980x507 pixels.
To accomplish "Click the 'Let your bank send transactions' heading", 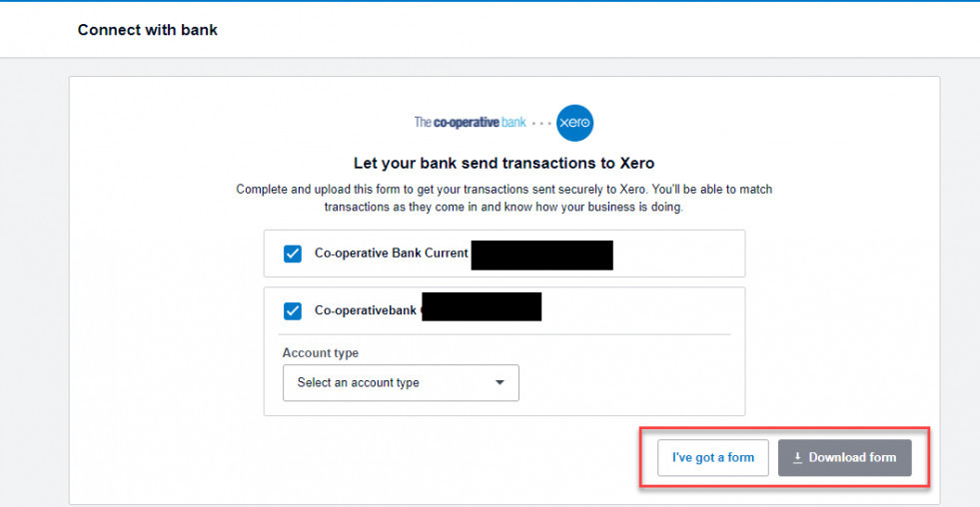I will 503,164.
